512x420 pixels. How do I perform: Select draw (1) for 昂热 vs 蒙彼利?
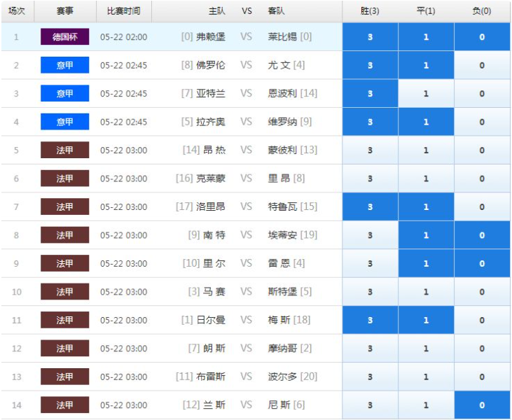tap(426, 150)
